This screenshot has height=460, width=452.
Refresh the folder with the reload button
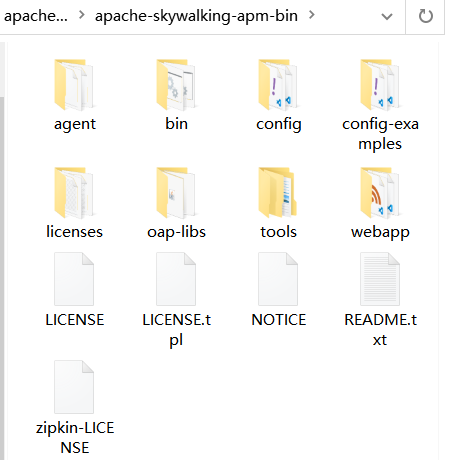[425, 16]
